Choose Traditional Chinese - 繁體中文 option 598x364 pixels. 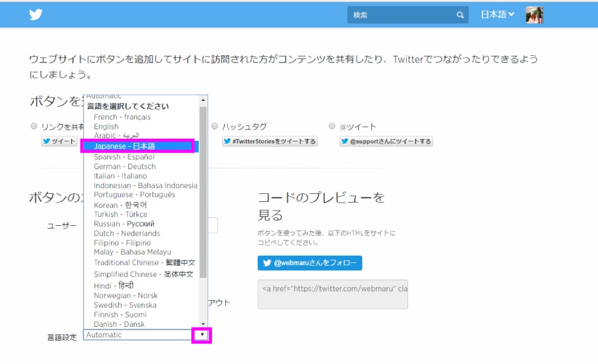tap(141, 262)
